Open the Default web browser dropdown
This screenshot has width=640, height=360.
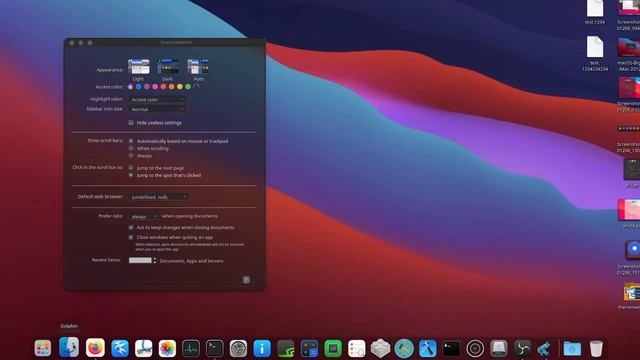(x=159, y=197)
